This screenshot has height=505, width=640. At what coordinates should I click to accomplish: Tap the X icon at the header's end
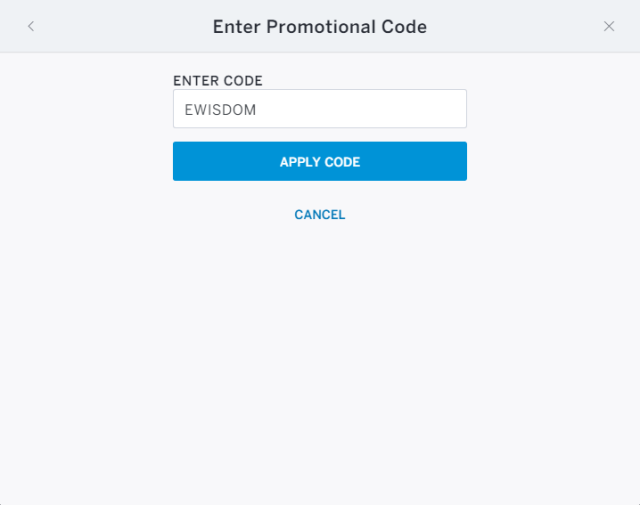609,27
